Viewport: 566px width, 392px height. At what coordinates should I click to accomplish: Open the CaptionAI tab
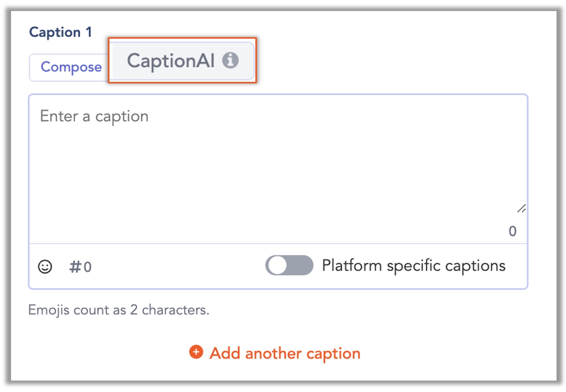click(183, 61)
